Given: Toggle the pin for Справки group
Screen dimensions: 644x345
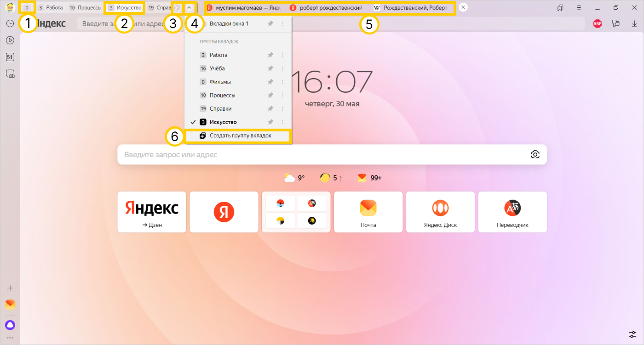Looking at the screenshot, I should point(270,109).
